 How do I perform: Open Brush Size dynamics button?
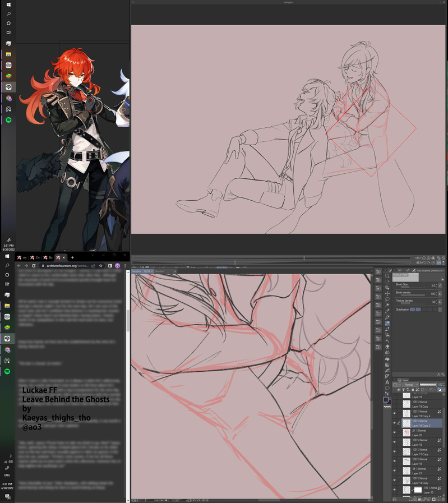[440, 285]
